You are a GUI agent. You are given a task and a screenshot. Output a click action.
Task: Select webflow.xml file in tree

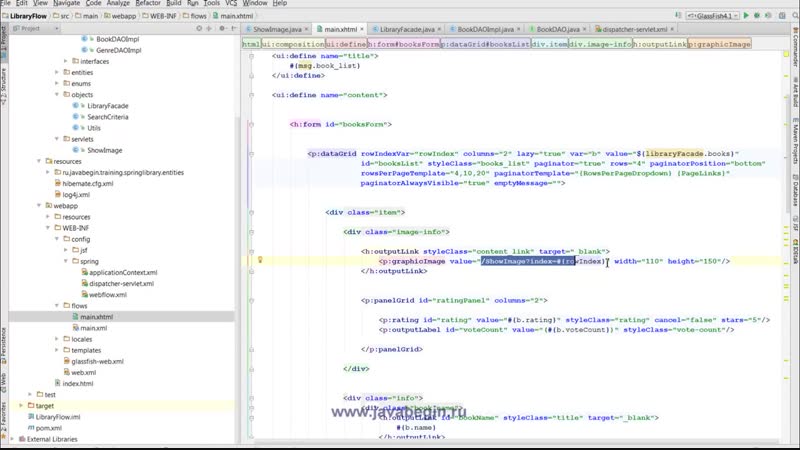pyautogui.click(x=108, y=295)
